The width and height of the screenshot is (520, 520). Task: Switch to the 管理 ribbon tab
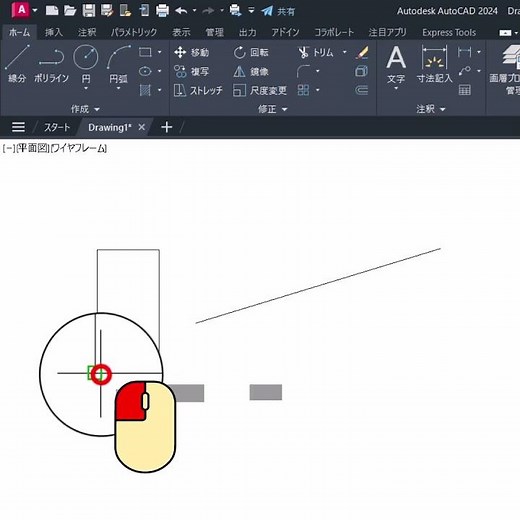[x=214, y=32]
